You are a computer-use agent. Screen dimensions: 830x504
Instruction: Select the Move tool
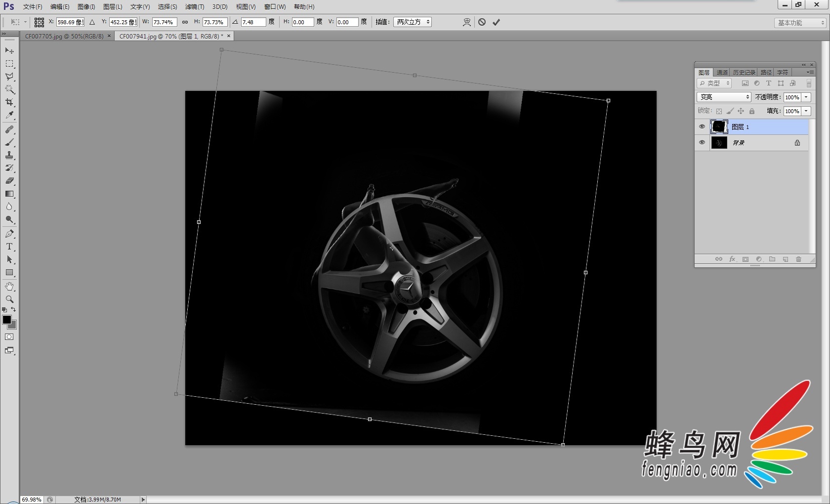click(9, 51)
